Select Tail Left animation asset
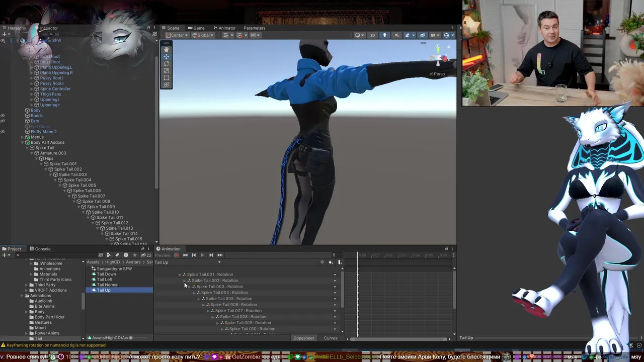 coord(105,280)
